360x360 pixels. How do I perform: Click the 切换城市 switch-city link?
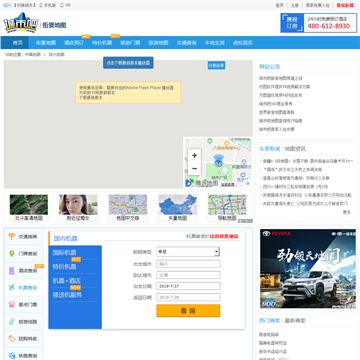tap(25, 5)
